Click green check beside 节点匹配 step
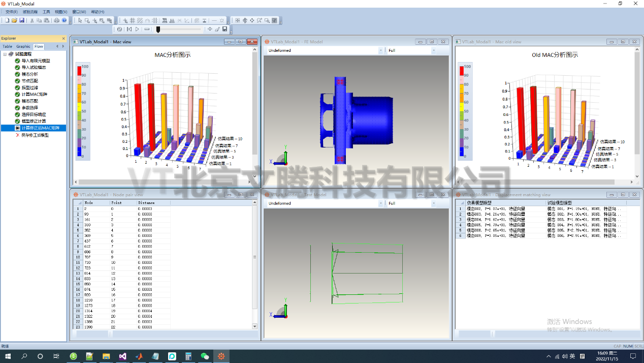Image resolution: width=644 pixels, height=363 pixels. [x=17, y=81]
